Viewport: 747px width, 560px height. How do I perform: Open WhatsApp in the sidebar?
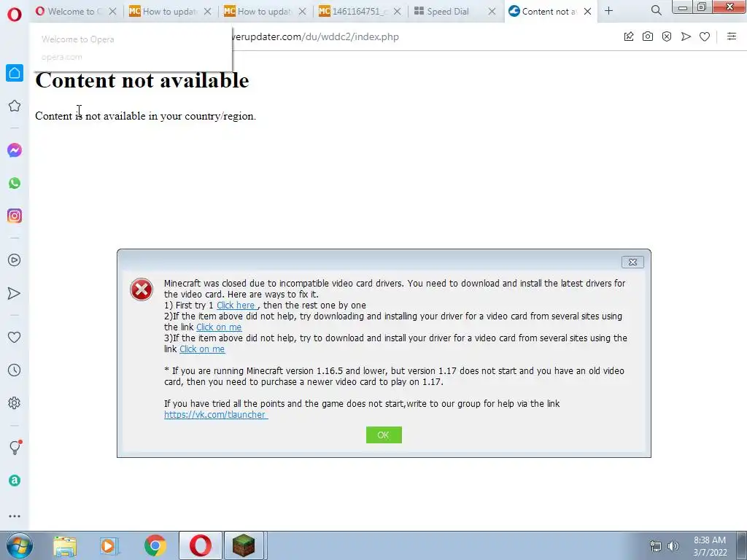[x=15, y=183]
